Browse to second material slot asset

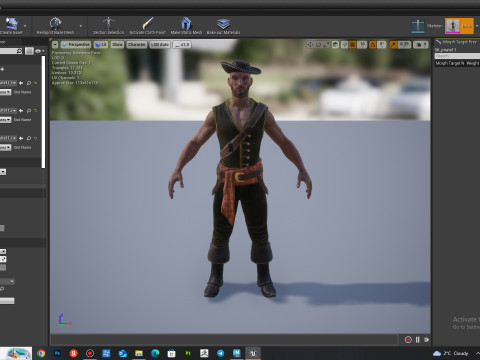click(29, 110)
